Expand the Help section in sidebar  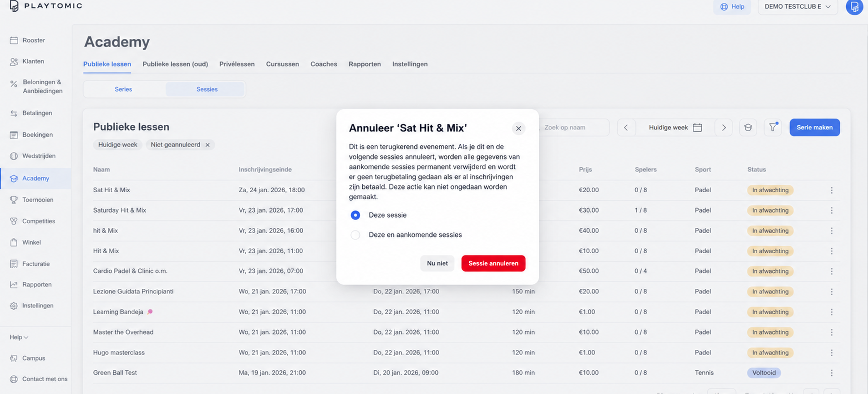click(19, 337)
